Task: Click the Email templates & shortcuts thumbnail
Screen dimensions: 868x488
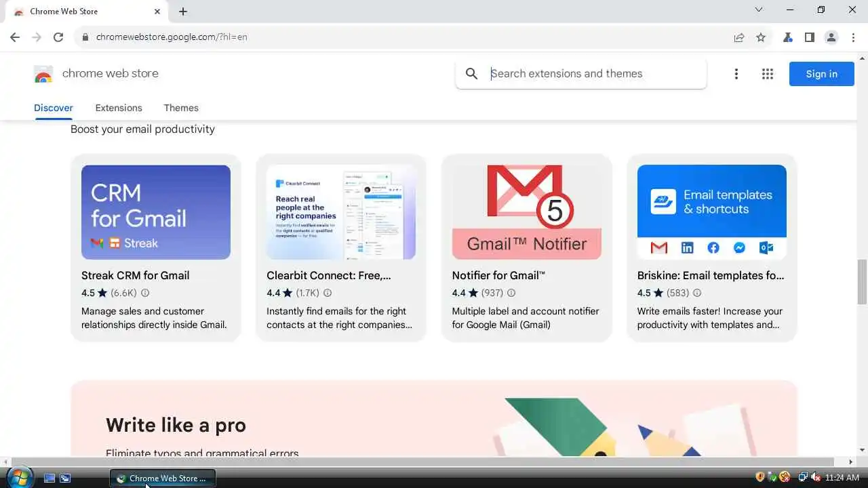Action: click(712, 212)
